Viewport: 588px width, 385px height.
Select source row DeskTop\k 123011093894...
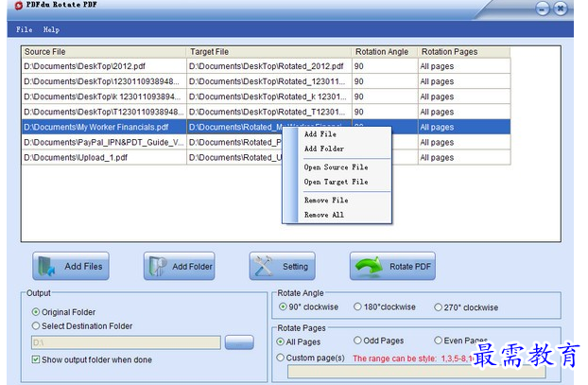[104, 96]
